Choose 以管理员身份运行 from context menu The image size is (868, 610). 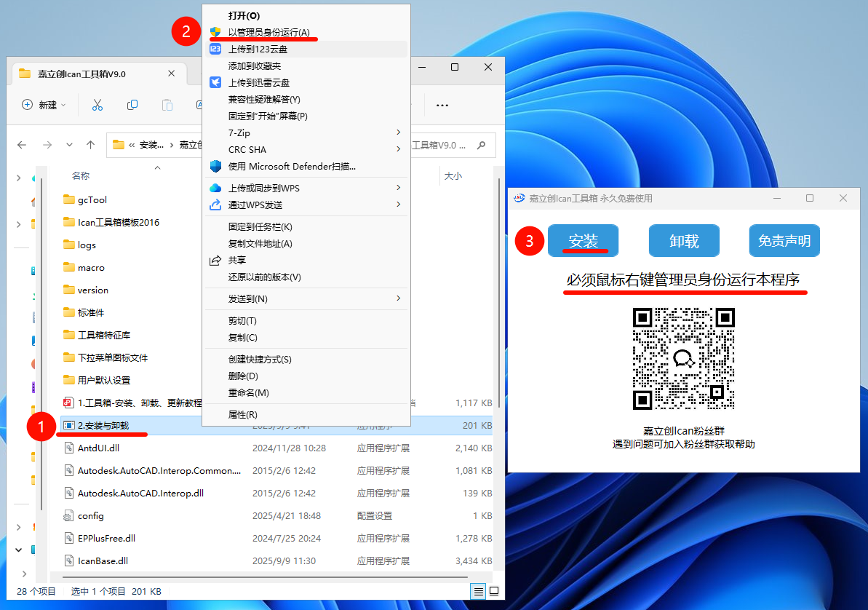click(268, 33)
